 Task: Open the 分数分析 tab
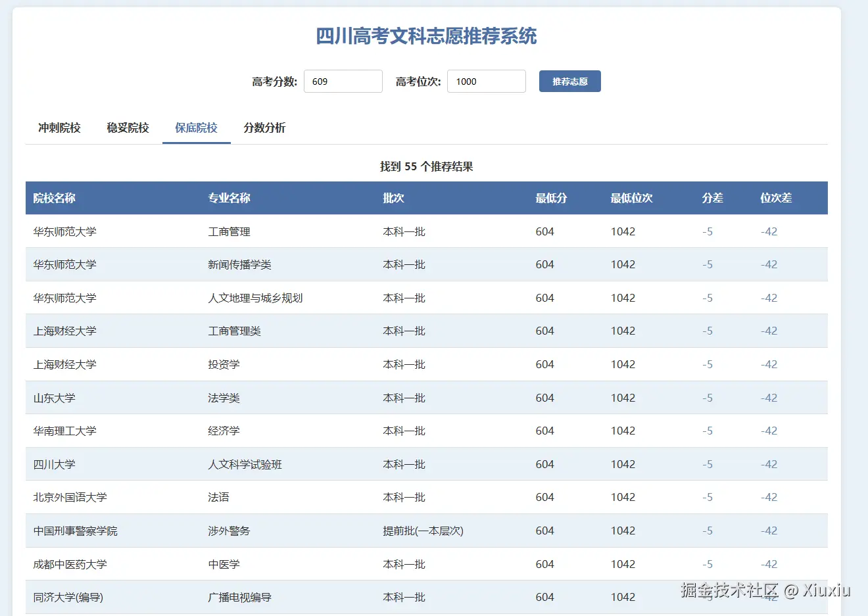tap(265, 128)
